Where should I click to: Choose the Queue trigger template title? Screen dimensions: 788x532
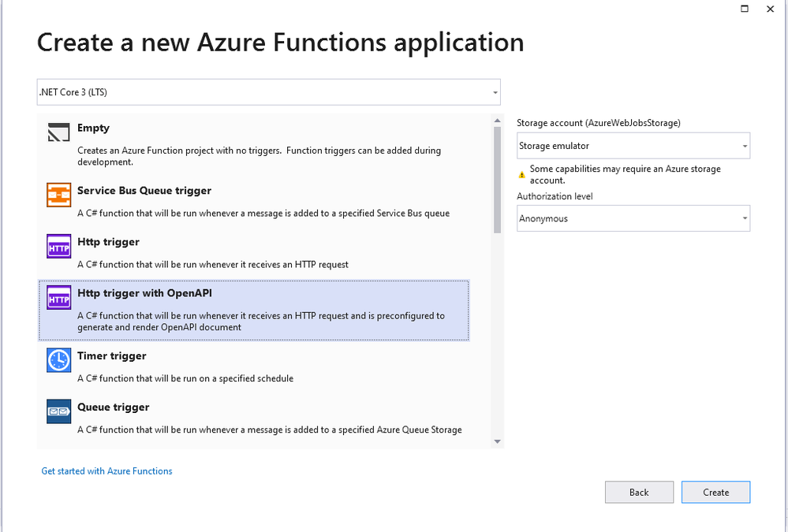[113, 407]
